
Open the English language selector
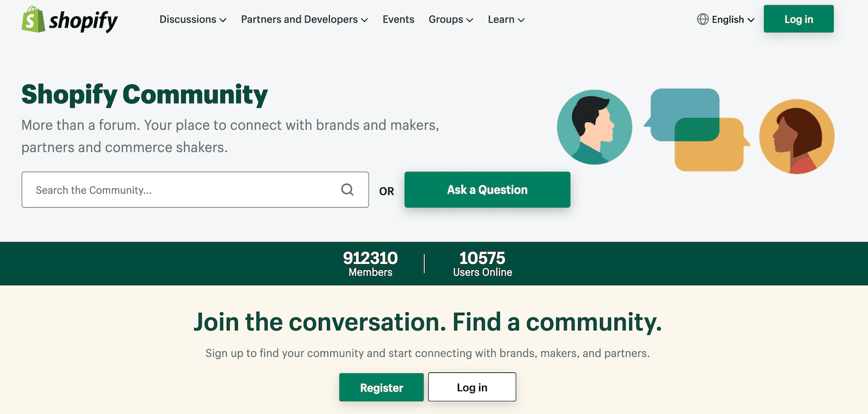tap(726, 19)
